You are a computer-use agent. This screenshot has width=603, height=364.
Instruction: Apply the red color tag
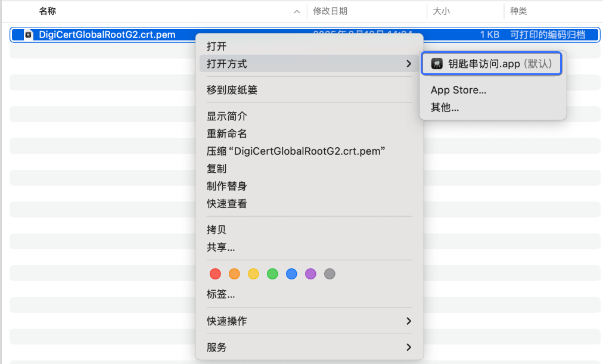[216, 274]
